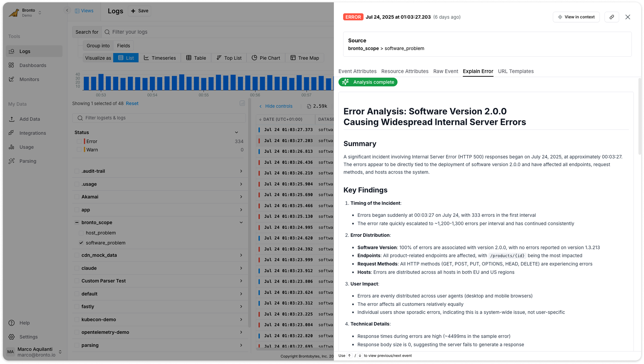Expand the claude logset
Image resolution: width=644 pixels, height=364 pixels.
pyautogui.click(x=241, y=268)
